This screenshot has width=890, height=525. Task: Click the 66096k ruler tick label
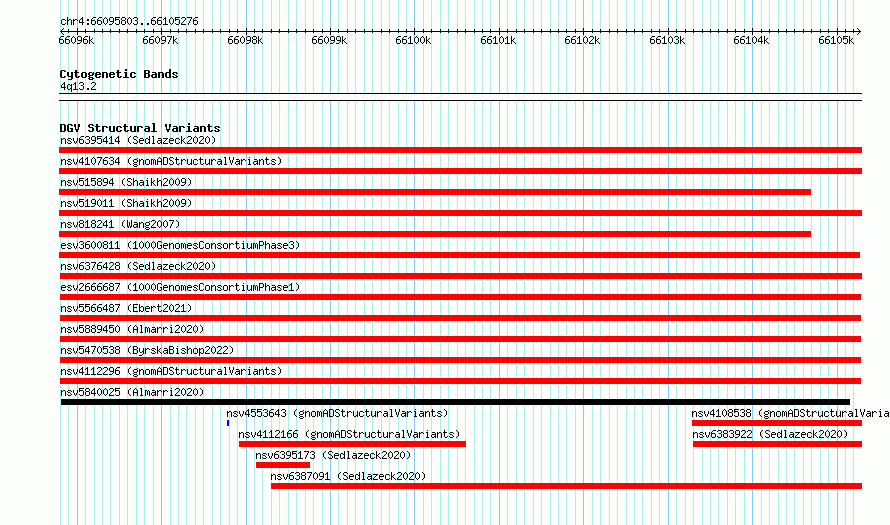[76, 40]
